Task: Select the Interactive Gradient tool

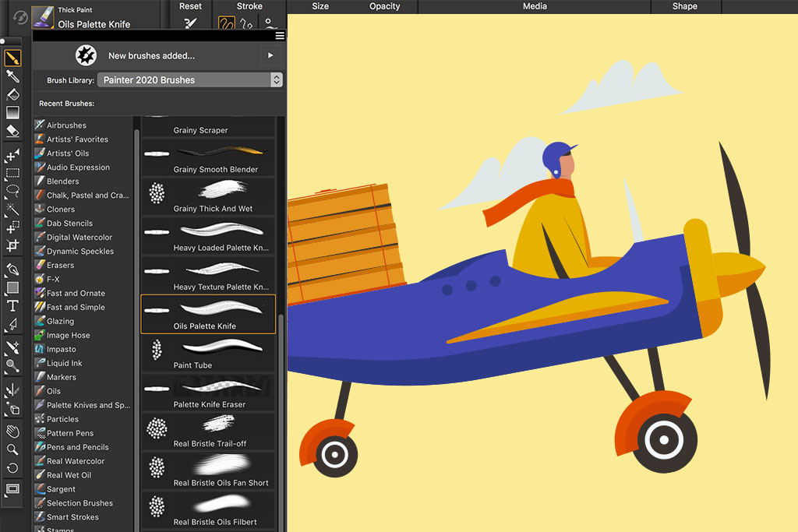Action: (12, 112)
